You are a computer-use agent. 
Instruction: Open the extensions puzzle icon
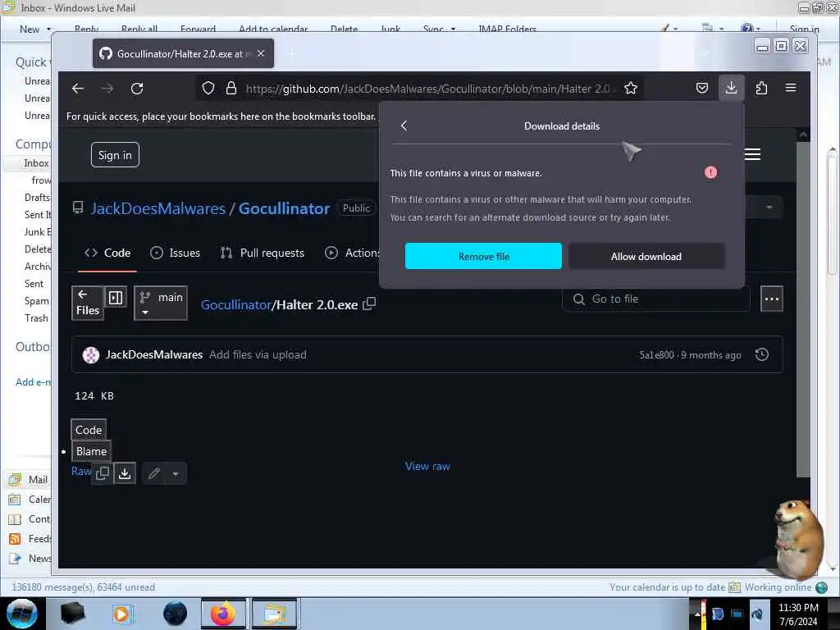click(x=761, y=88)
